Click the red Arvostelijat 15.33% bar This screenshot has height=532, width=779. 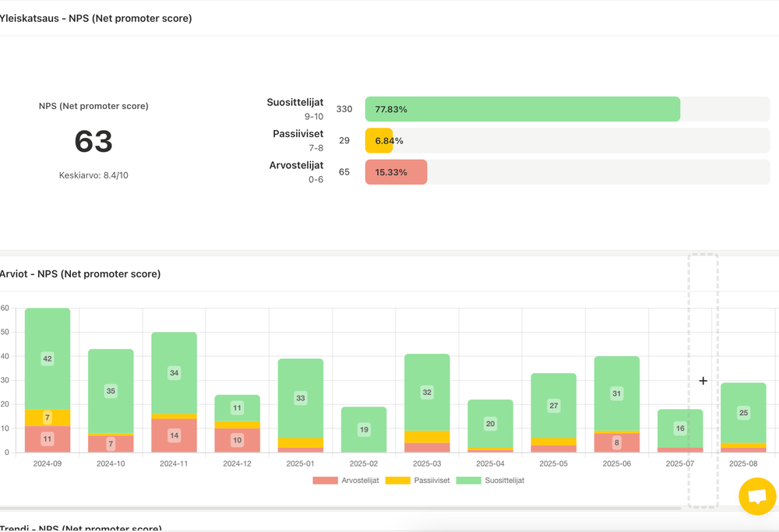point(396,172)
